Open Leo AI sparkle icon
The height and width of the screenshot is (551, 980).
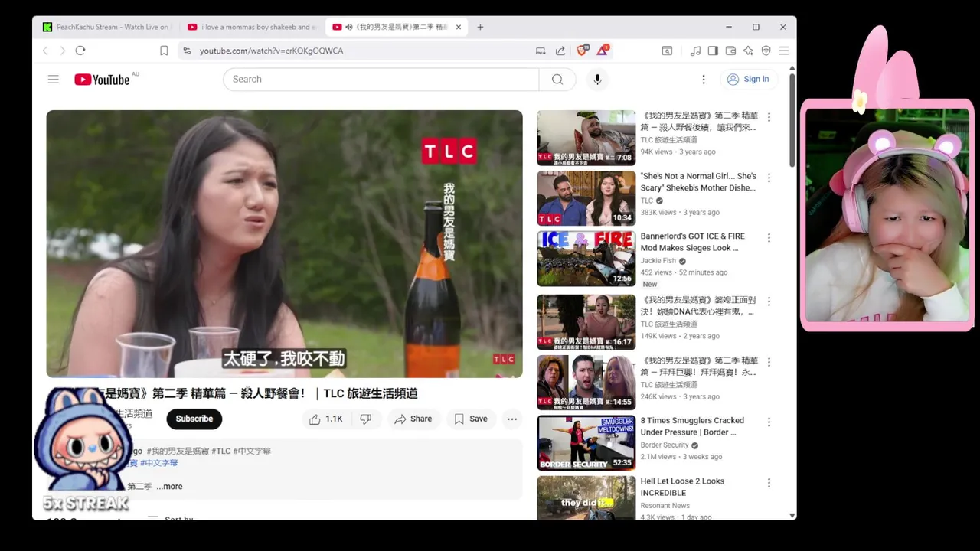pos(748,51)
